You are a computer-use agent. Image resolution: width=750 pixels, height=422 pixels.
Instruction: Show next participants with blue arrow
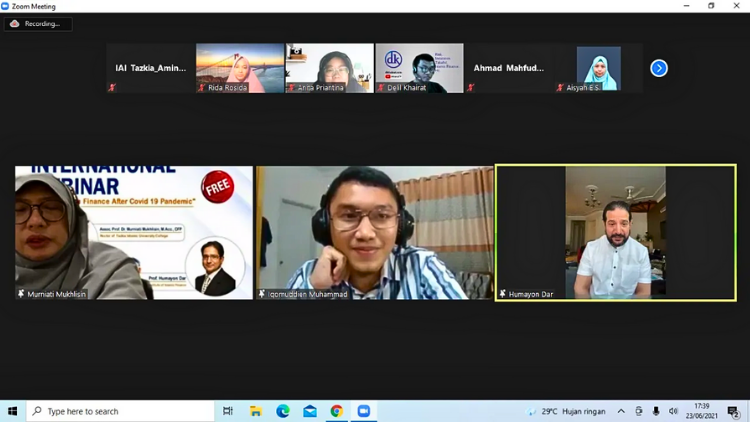click(x=659, y=68)
